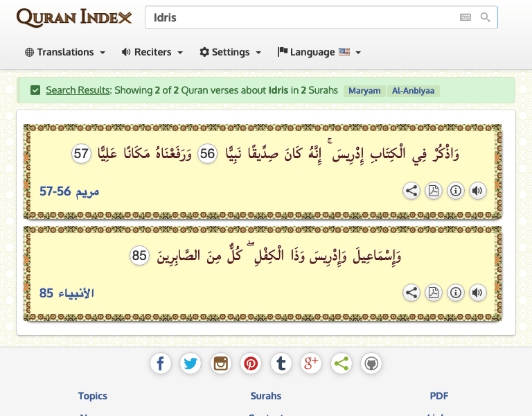Share the page on Facebook
Viewport: 532px width, 416px height.
[x=160, y=363]
